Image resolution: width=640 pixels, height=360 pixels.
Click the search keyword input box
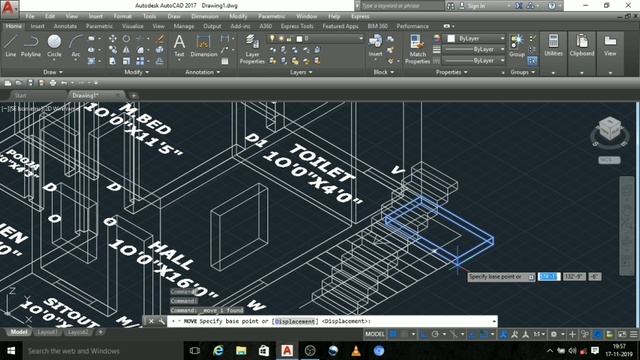pos(402,6)
